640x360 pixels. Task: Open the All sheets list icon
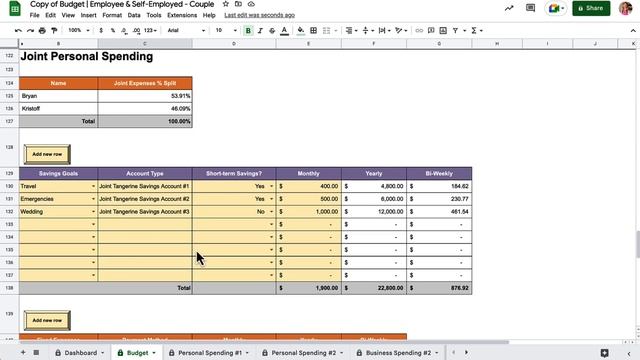(36, 353)
